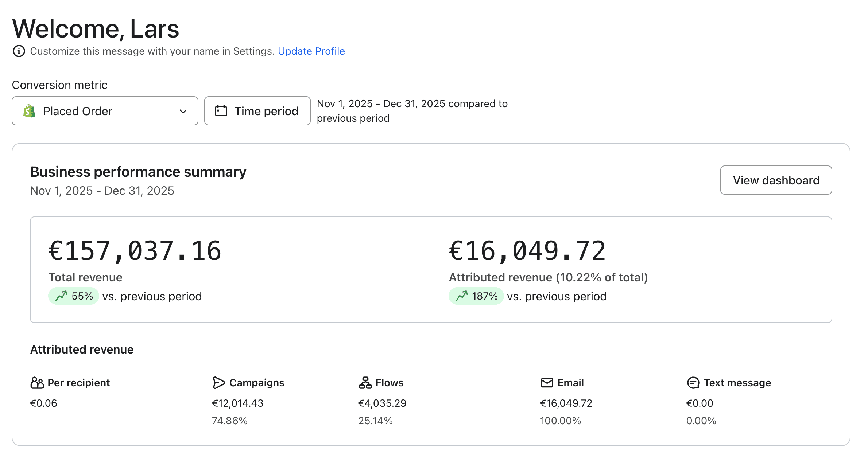This screenshot has height=457, width=868.
Task: Click the €157,037.16 total revenue figure
Action: click(135, 251)
